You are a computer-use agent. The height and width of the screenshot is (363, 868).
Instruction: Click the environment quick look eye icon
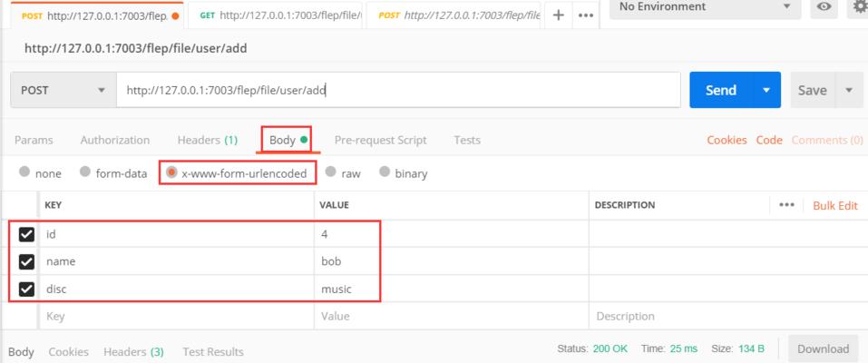coord(824,7)
